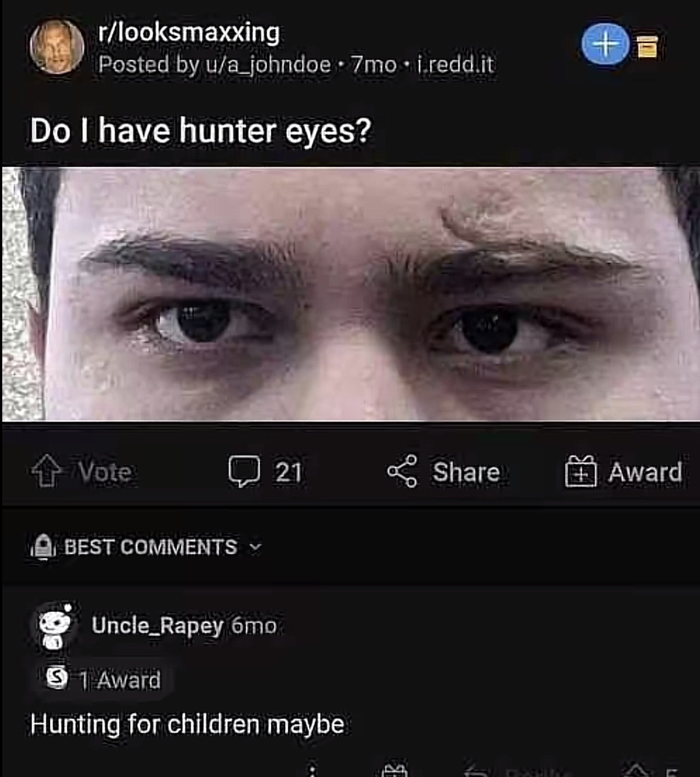Open Uncle_Rapey's username link
This screenshot has height=777, width=700.
[157, 625]
